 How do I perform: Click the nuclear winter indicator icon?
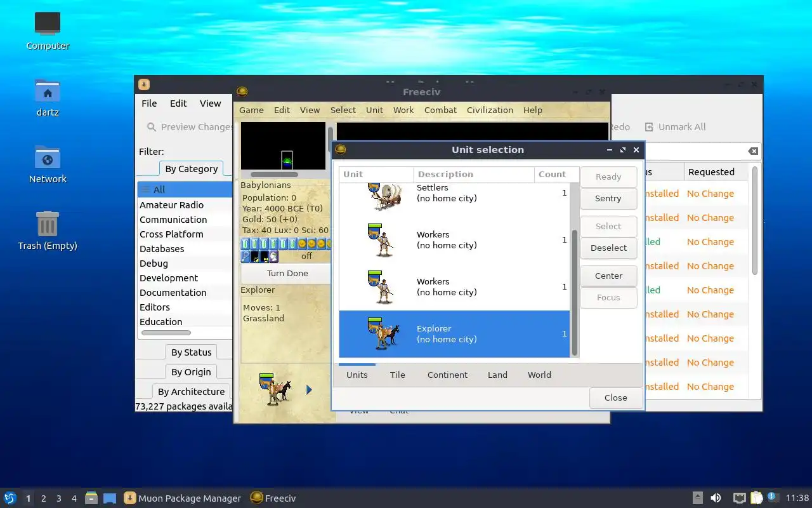(x=265, y=257)
